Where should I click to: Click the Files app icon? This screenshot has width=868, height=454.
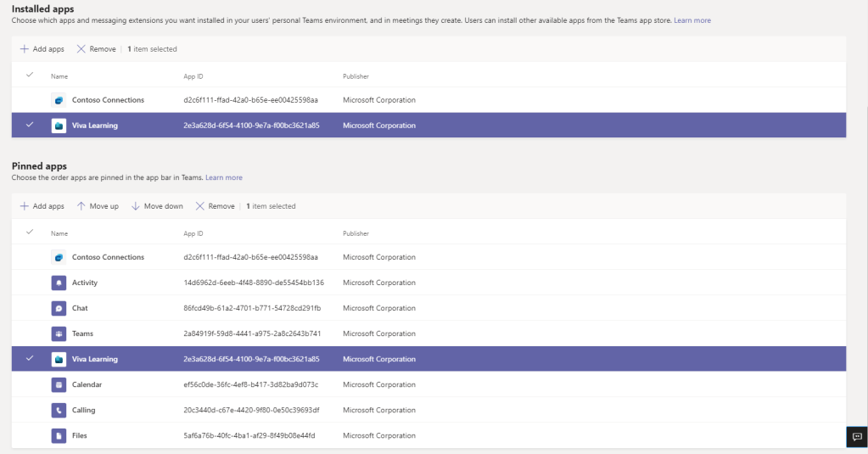tap(59, 435)
